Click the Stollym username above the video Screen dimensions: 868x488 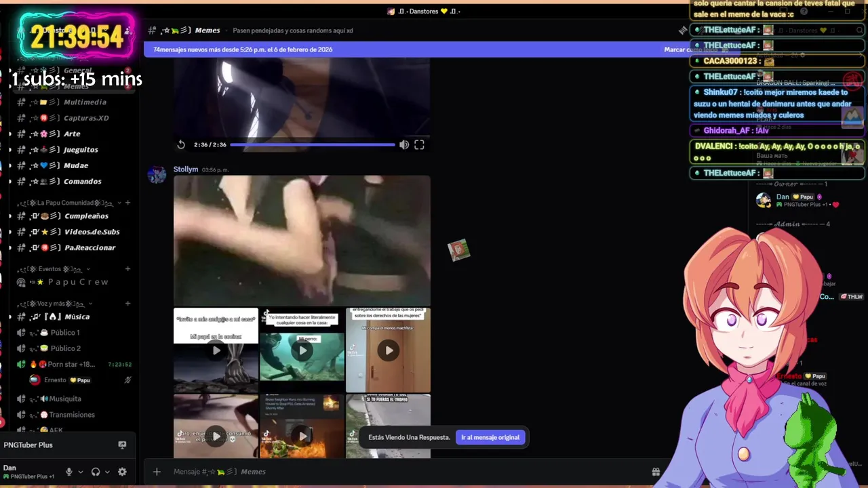pos(186,169)
